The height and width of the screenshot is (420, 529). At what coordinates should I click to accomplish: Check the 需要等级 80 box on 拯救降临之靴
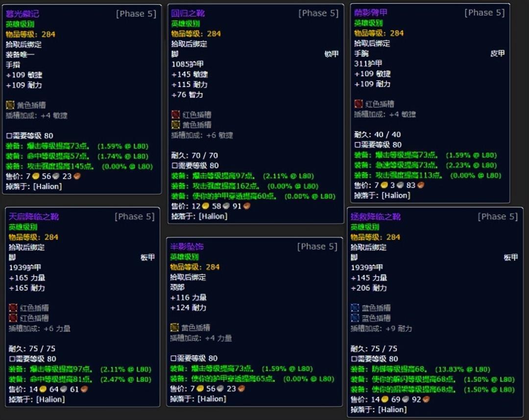tap(354, 359)
